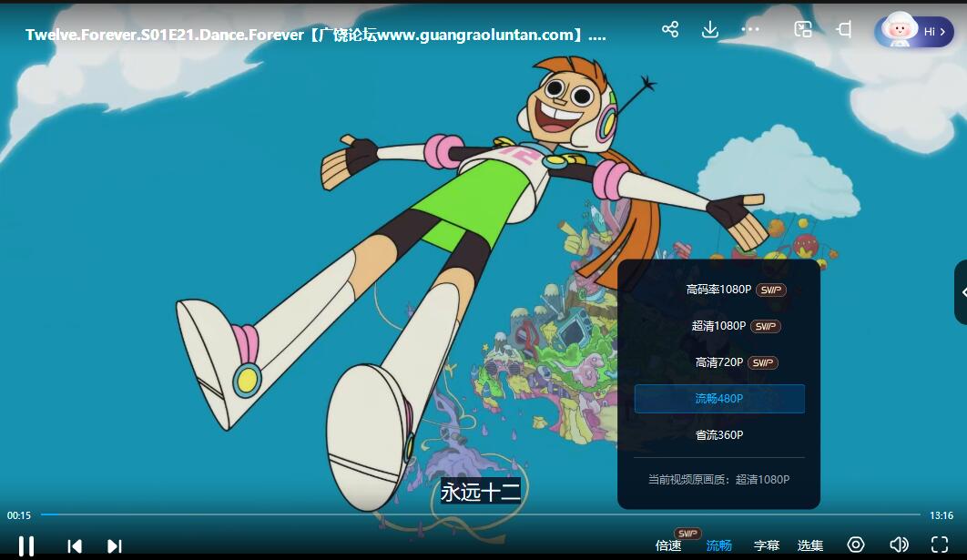Open the 流畅 quality selector
Viewport: 967px width, 560px height.
(x=718, y=545)
